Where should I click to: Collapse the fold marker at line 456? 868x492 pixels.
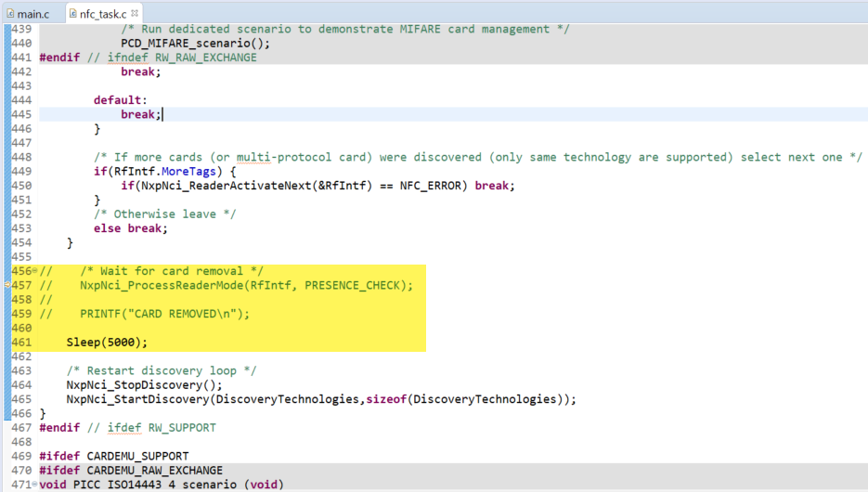(35, 271)
